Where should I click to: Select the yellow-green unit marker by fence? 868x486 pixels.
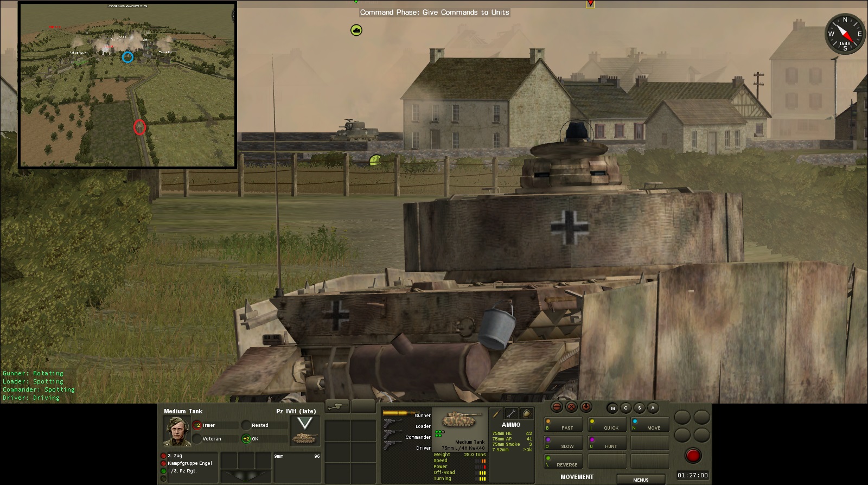pos(375,159)
